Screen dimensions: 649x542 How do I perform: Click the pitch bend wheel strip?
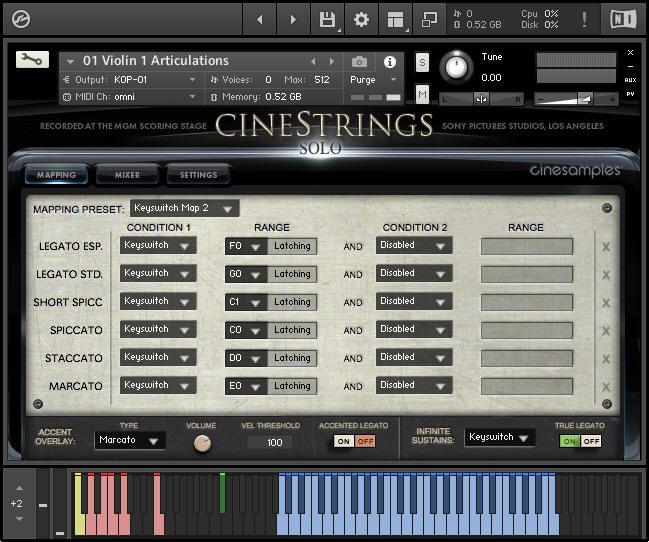coord(43,503)
